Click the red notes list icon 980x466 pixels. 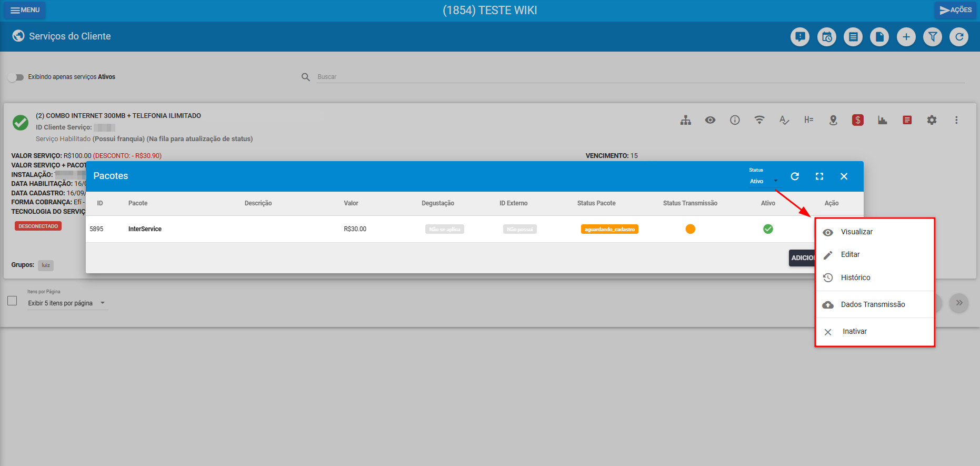pos(907,120)
